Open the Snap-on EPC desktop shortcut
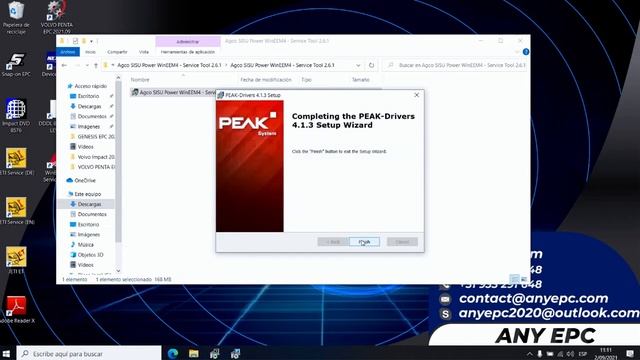The width and height of the screenshot is (640, 360). tap(16, 64)
